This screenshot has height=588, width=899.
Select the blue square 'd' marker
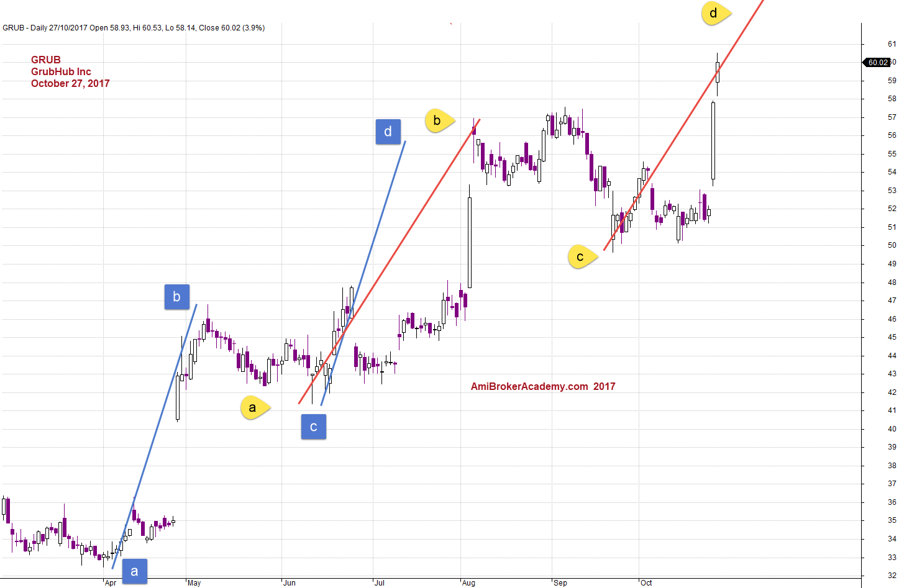[388, 132]
